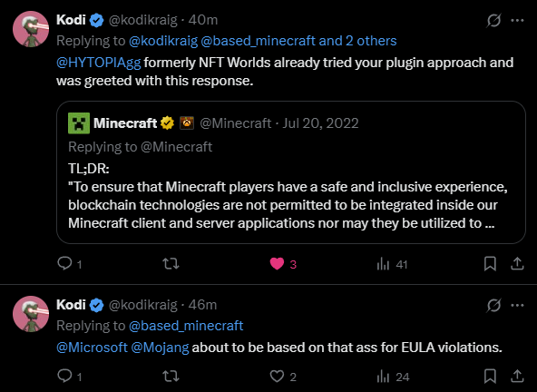Open the @Mojang mention link
The image size is (537, 392).
pos(160,348)
